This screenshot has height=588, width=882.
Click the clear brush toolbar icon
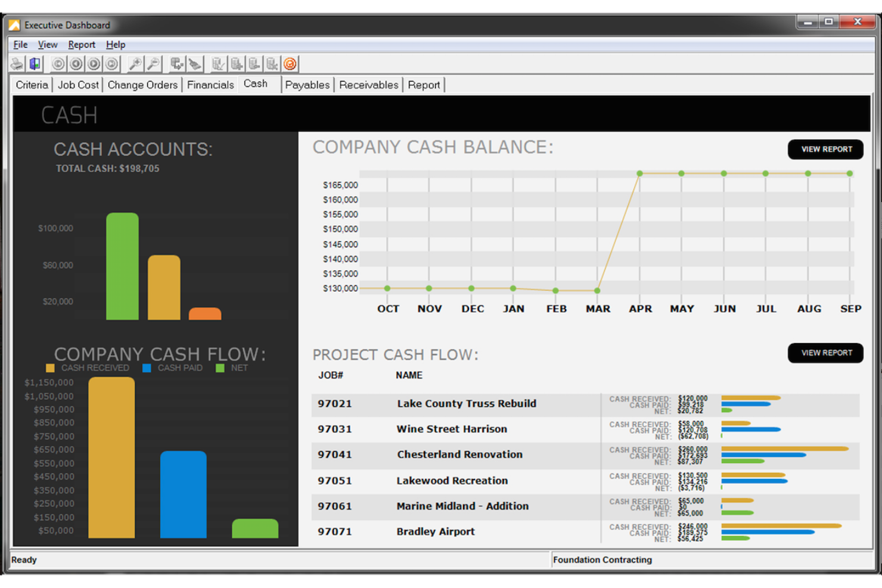pos(195,64)
